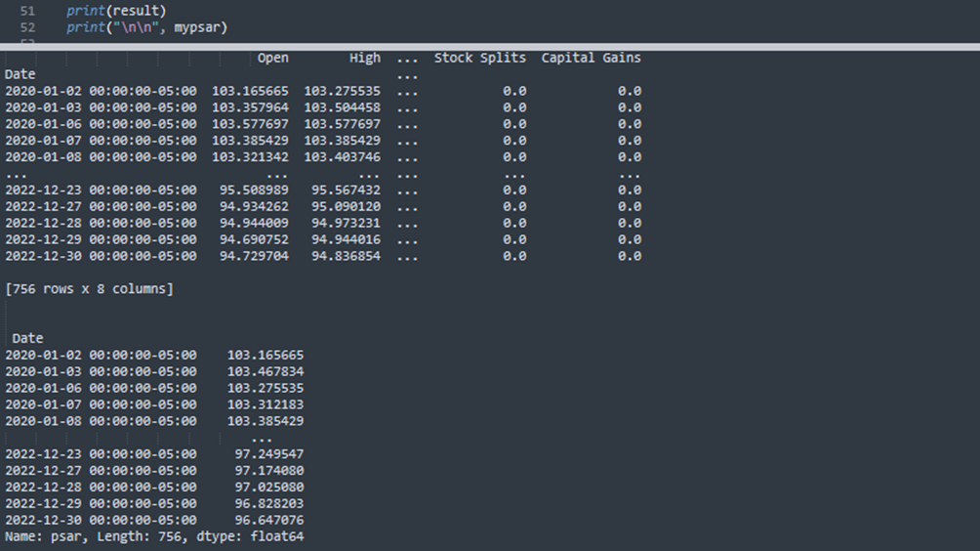Click the Stock Splits column header
This screenshot has height=551, width=980.
coord(479,58)
